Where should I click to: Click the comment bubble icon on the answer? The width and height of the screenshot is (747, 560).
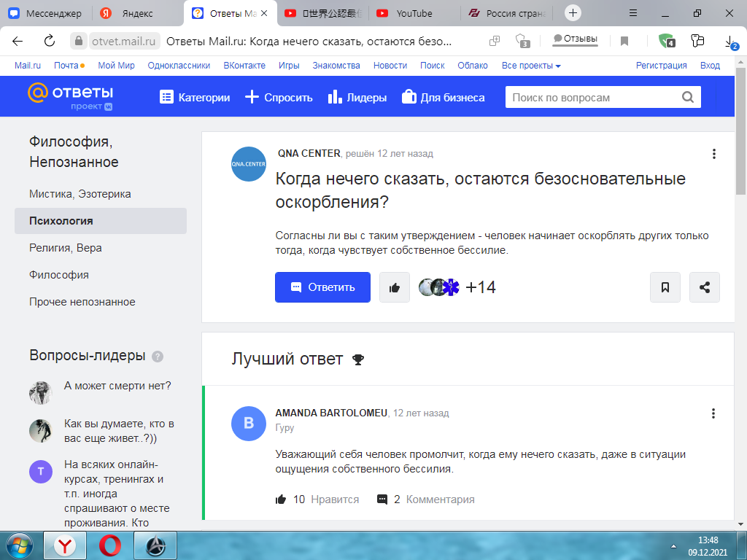[382, 499]
